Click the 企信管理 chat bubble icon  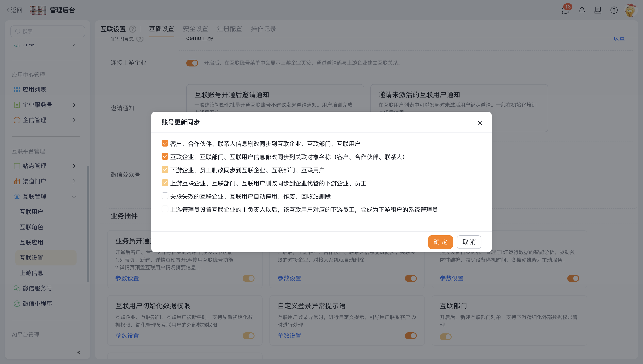click(17, 120)
